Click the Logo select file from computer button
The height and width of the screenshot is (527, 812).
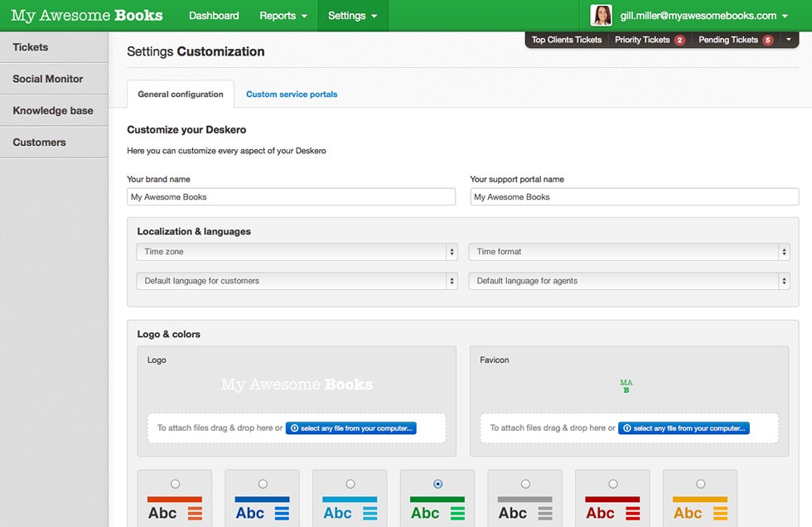click(x=351, y=428)
